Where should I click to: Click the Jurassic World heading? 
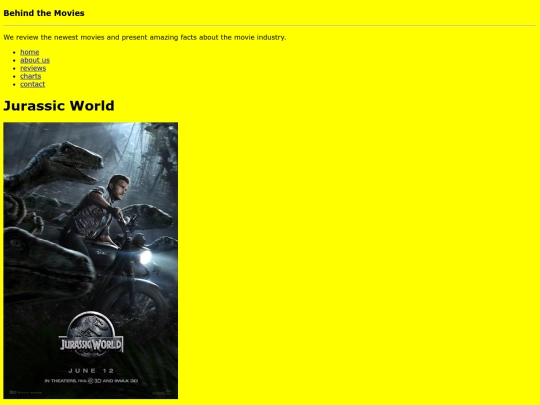(x=59, y=106)
